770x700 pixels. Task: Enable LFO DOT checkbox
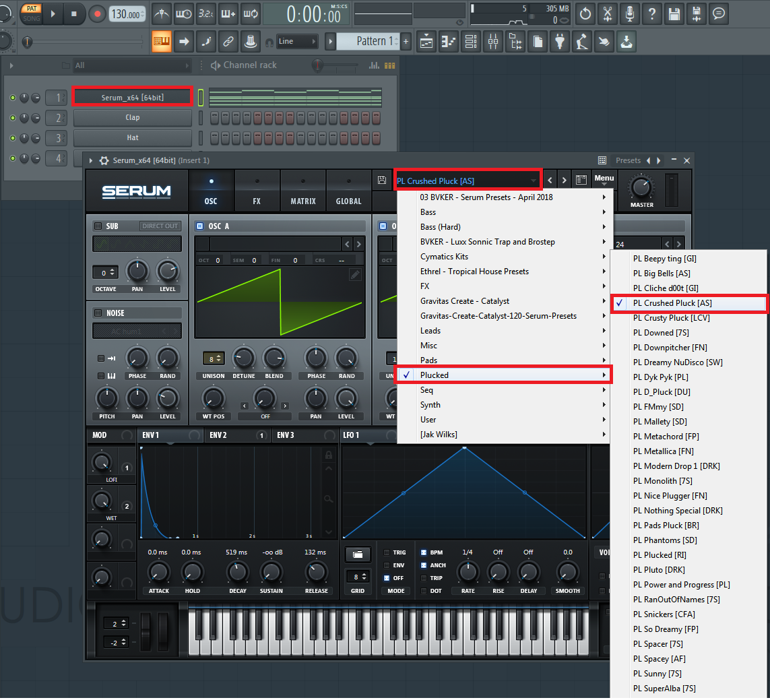tap(424, 591)
